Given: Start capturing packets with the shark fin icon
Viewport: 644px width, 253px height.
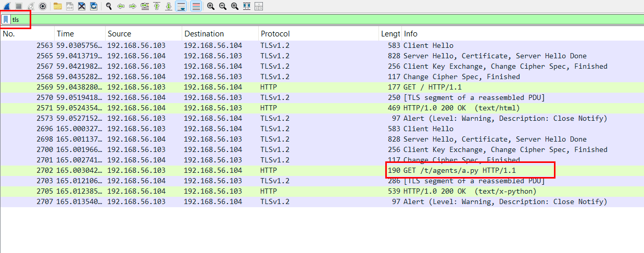Looking at the screenshot, I should (7, 6).
